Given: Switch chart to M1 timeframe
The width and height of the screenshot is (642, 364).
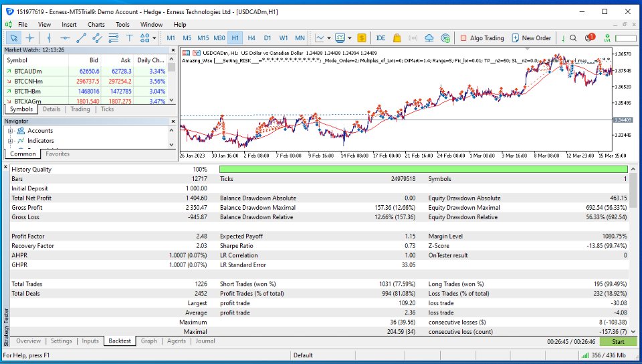Looking at the screenshot, I should click(x=171, y=38).
